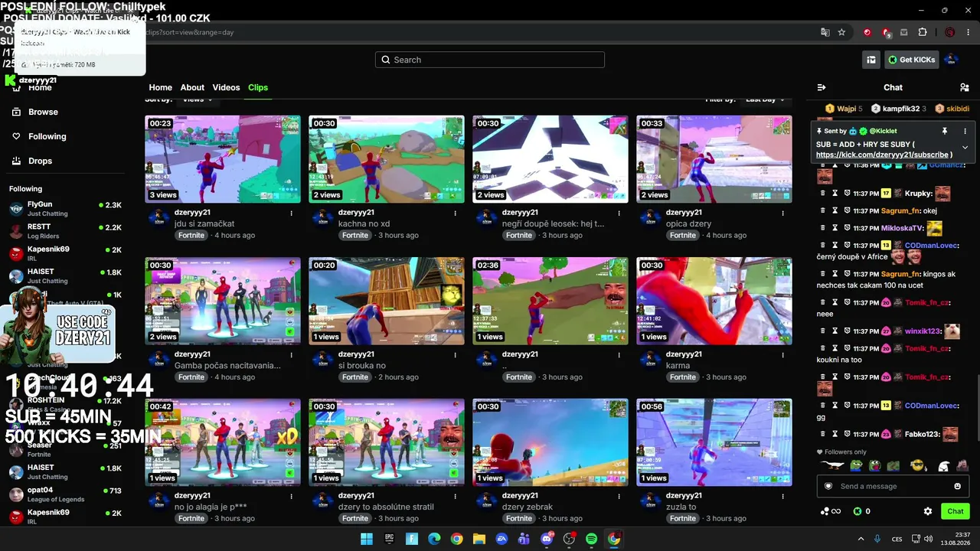
Task: Open the EA app from the taskbar
Action: [x=501, y=539]
